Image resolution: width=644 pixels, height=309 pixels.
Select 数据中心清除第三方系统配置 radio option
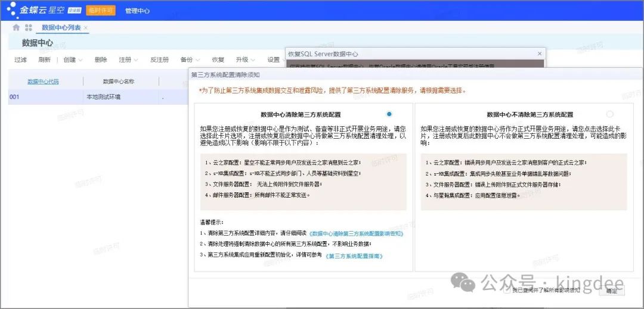(389, 114)
